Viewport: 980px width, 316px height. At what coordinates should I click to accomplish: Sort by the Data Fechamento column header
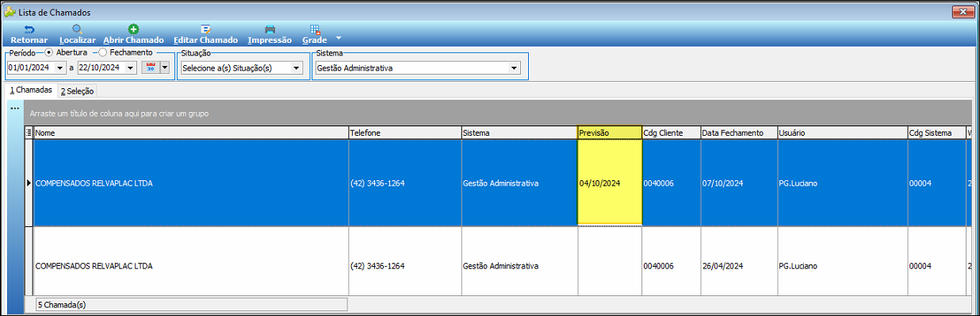point(739,133)
